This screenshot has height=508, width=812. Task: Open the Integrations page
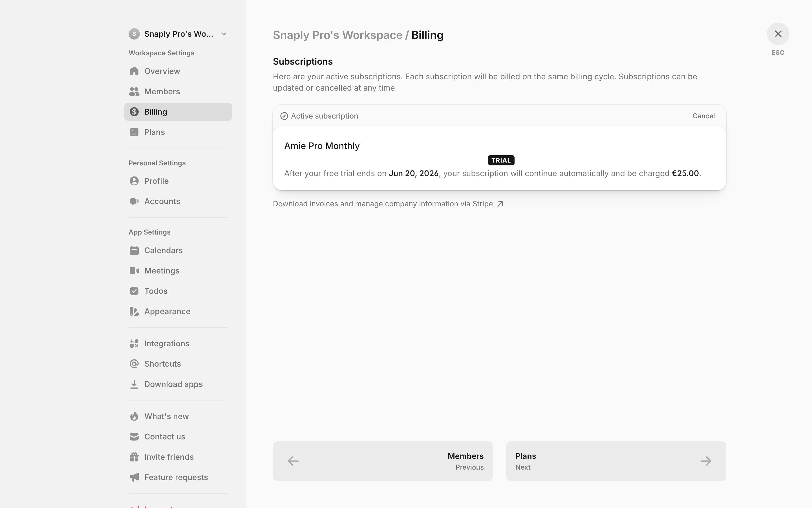(178, 343)
